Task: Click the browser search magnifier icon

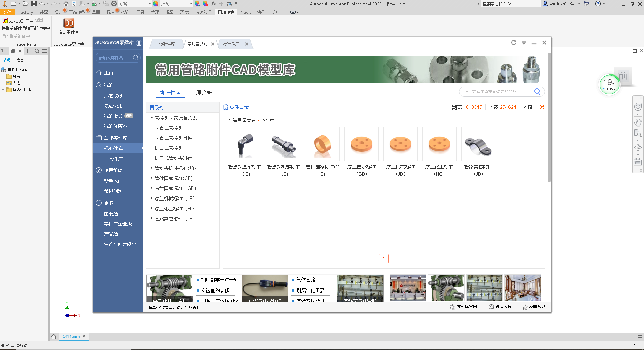Action: click(x=37, y=51)
